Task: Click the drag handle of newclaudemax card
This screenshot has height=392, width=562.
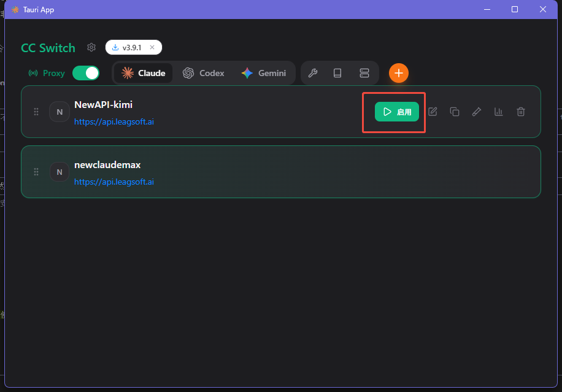Action: [x=36, y=172]
